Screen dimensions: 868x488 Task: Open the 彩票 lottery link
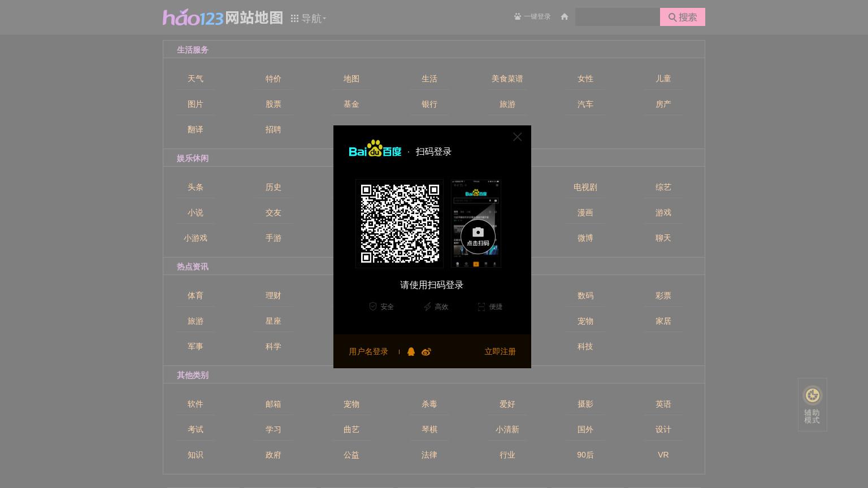[x=663, y=296]
